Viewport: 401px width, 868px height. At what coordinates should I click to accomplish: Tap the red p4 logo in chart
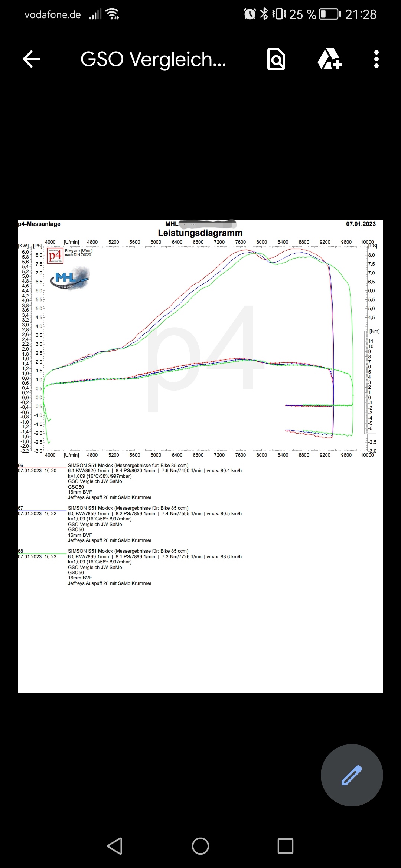[x=55, y=256]
